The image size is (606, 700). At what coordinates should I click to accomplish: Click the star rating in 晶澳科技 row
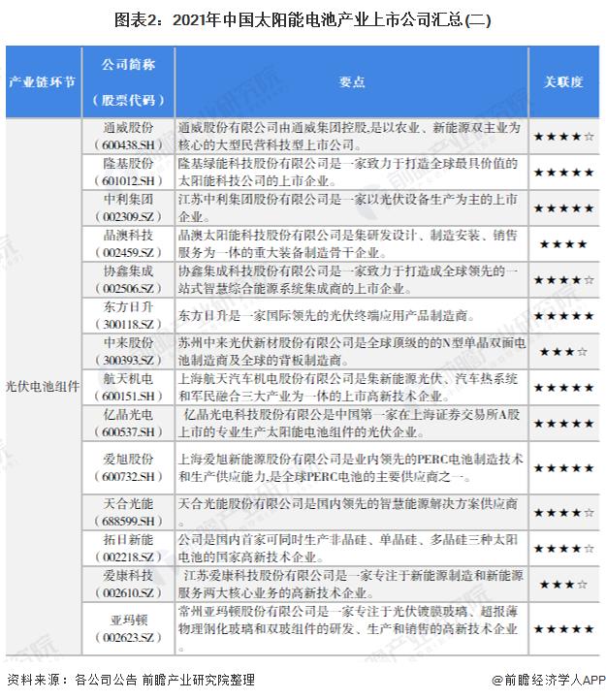click(x=563, y=244)
